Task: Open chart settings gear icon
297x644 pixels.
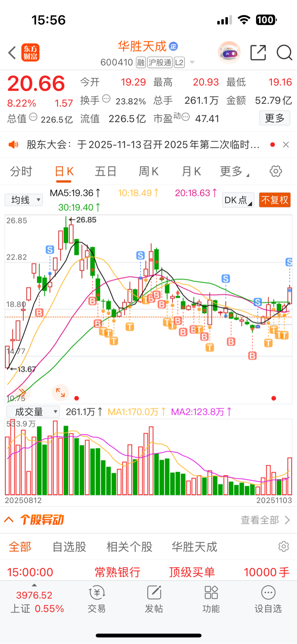Action: [276, 171]
